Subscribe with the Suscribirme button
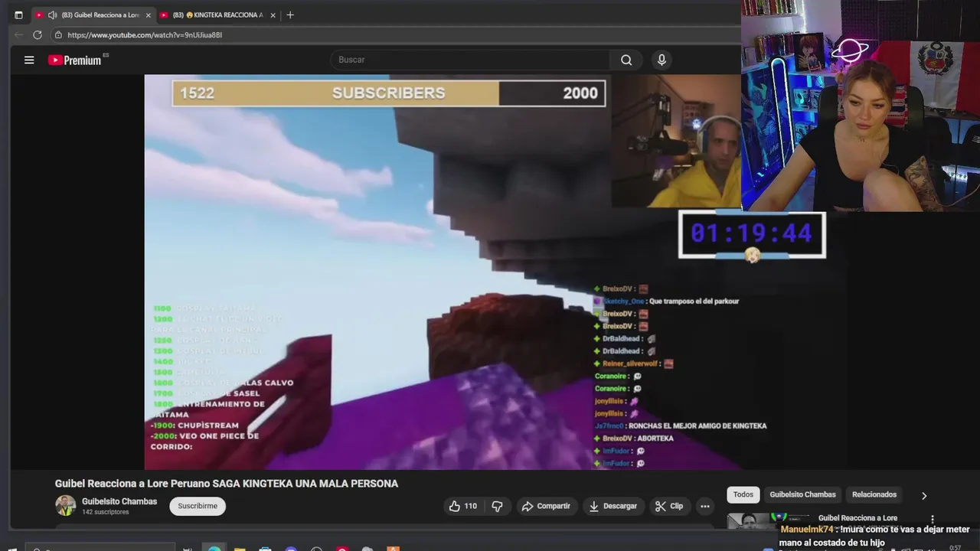Viewport: 980px width, 551px height. click(198, 506)
